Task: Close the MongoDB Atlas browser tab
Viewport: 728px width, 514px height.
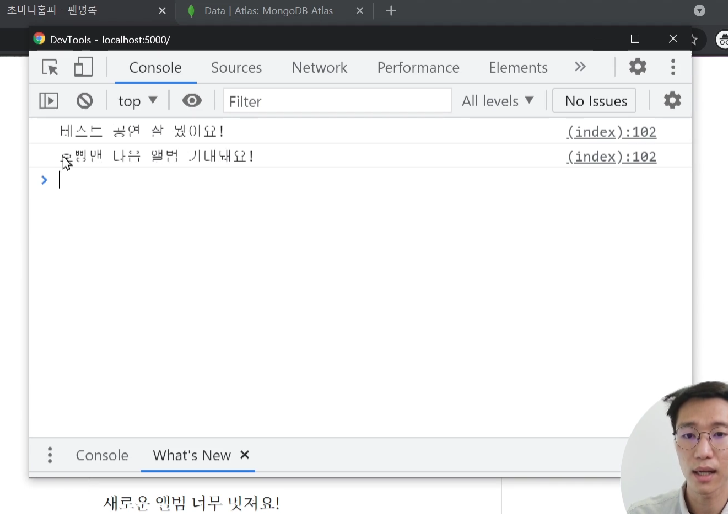Action: (x=360, y=11)
